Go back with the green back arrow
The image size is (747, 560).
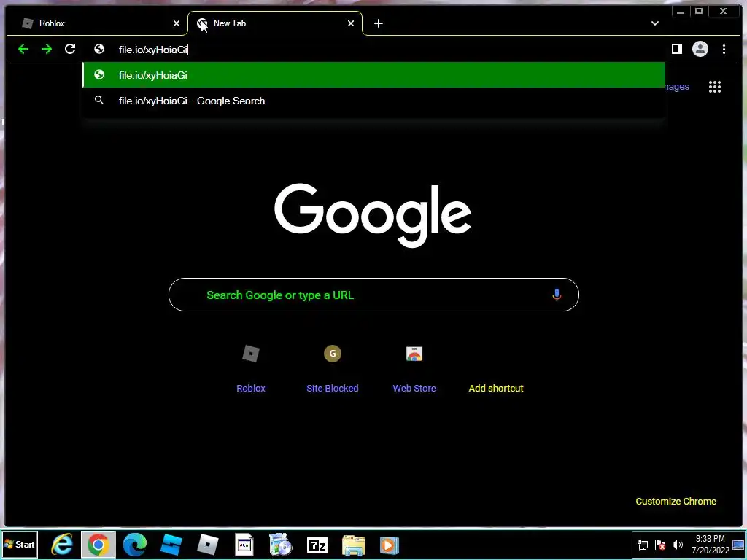23,49
